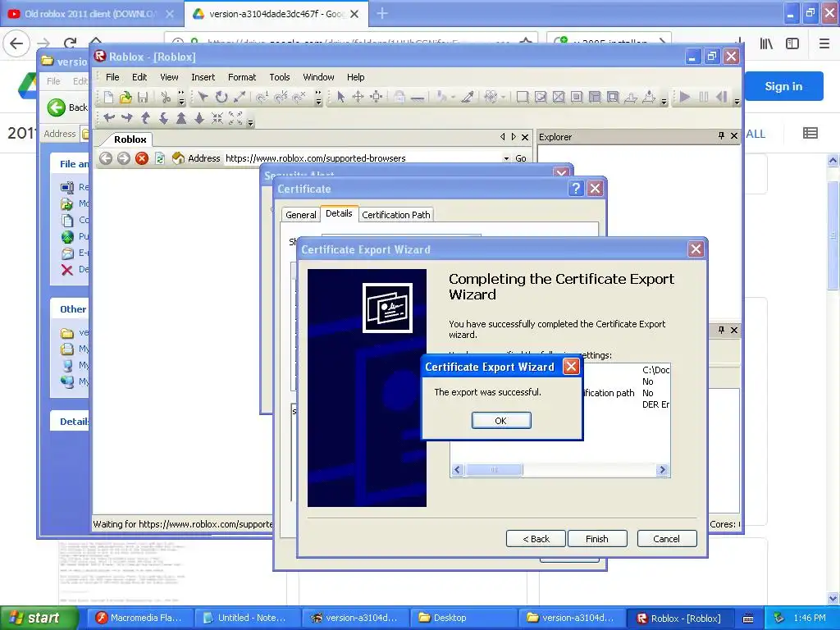Open the Format menu

coord(242,77)
